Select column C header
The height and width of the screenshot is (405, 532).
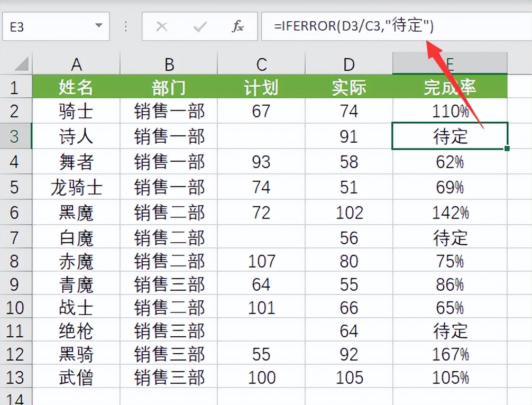tap(260, 63)
